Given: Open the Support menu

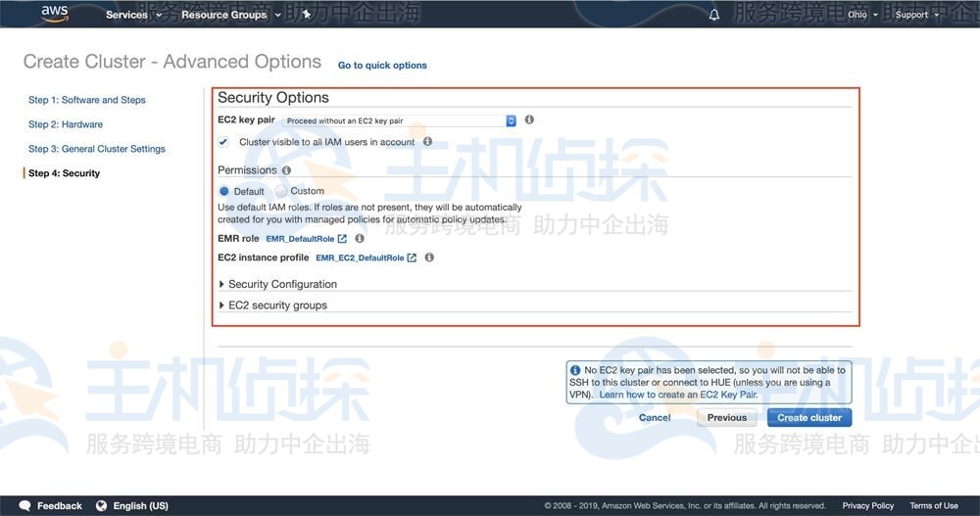Looking at the screenshot, I should click(x=917, y=15).
